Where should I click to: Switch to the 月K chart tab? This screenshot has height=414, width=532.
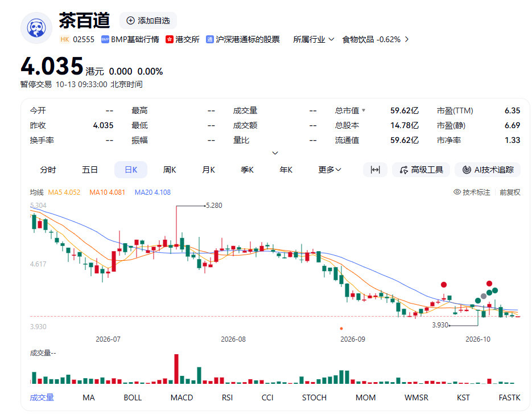[208, 170]
